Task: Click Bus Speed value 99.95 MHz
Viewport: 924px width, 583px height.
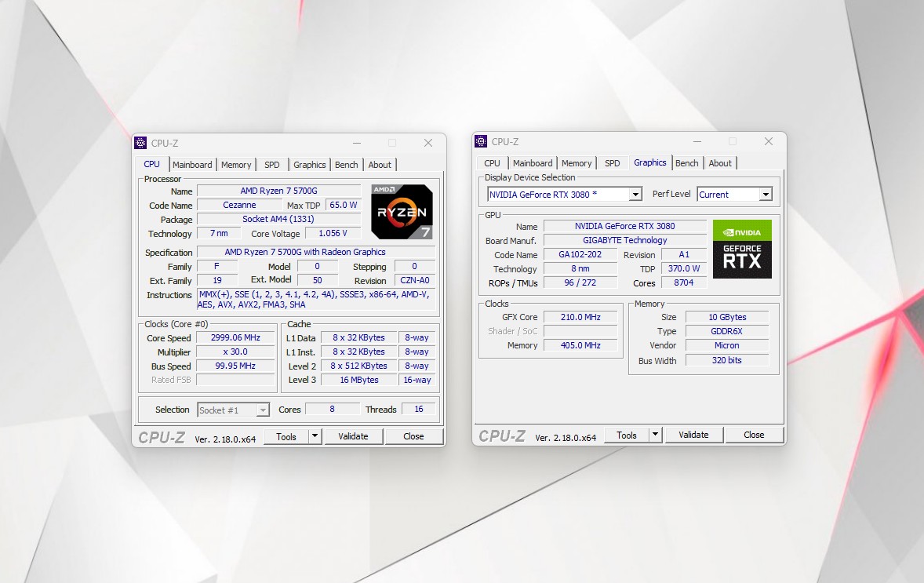Action: [x=236, y=366]
